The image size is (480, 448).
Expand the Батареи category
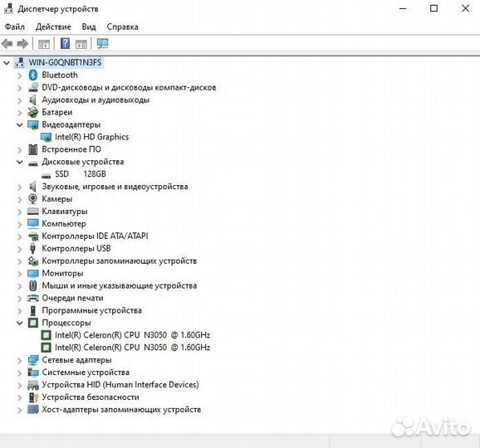point(20,113)
